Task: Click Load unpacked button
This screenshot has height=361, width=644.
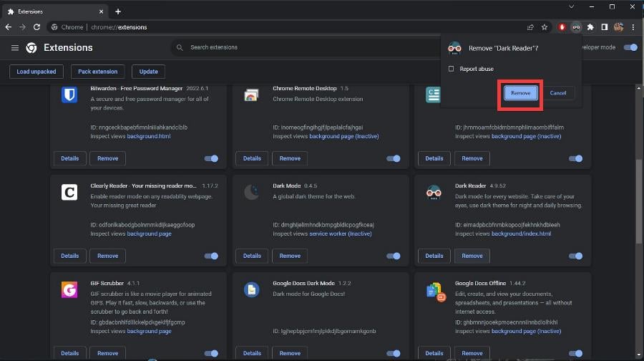Action: (x=36, y=72)
